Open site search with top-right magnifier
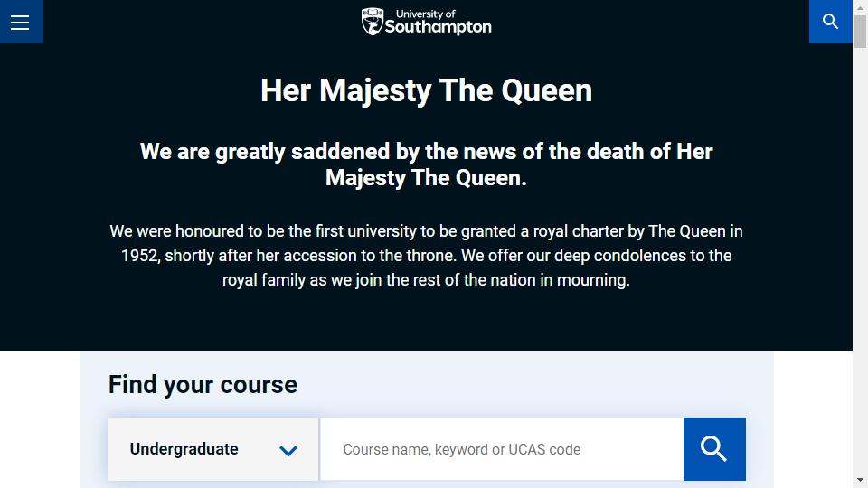Screen dimensions: 868x488 click(x=830, y=22)
